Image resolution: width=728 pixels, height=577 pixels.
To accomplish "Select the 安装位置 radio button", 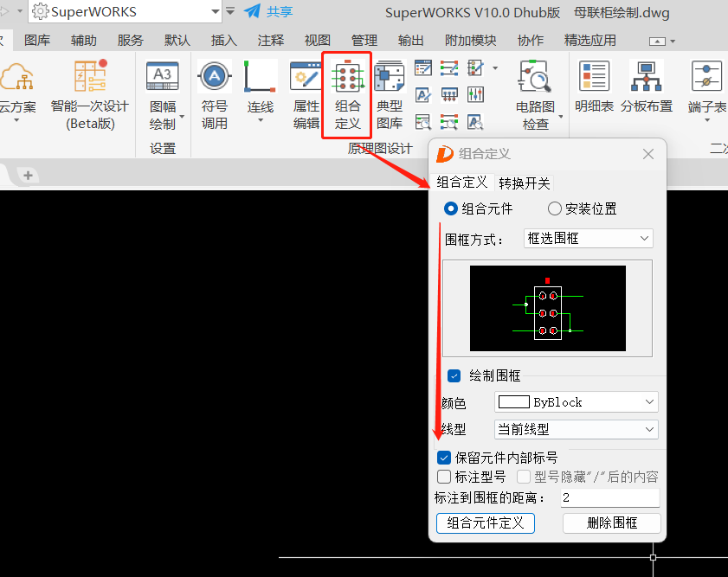I will coord(554,208).
